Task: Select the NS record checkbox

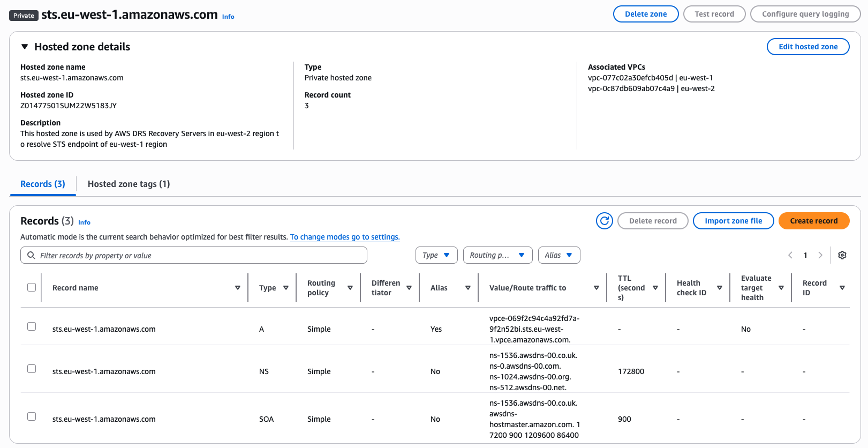Action: (x=32, y=369)
